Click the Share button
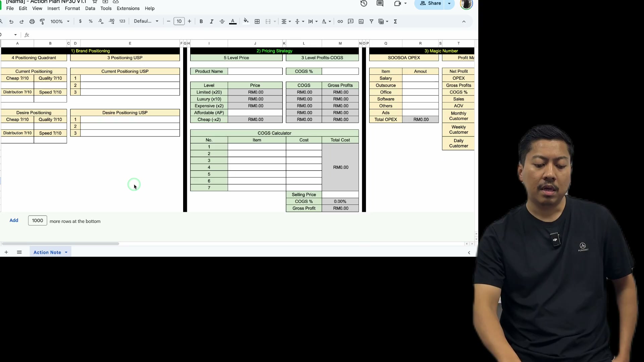The width and height of the screenshot is (644, 362). point(431,3)
